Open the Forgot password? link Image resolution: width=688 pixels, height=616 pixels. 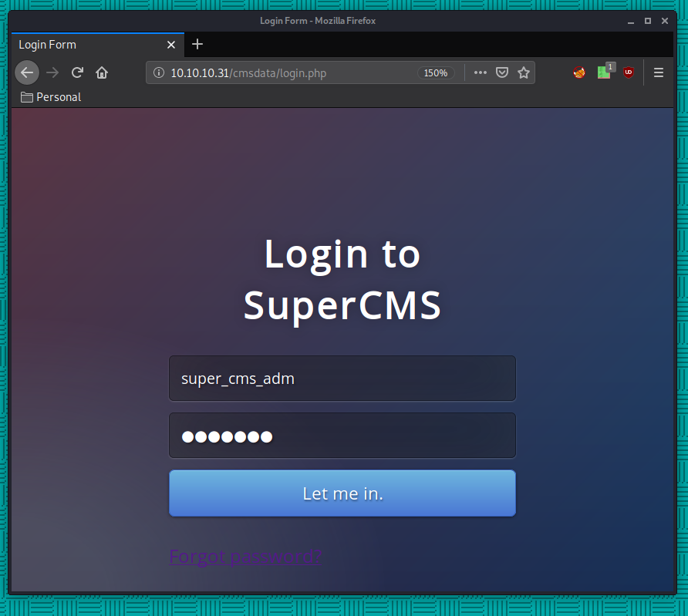pyautogui.click(x=245, y=556)
